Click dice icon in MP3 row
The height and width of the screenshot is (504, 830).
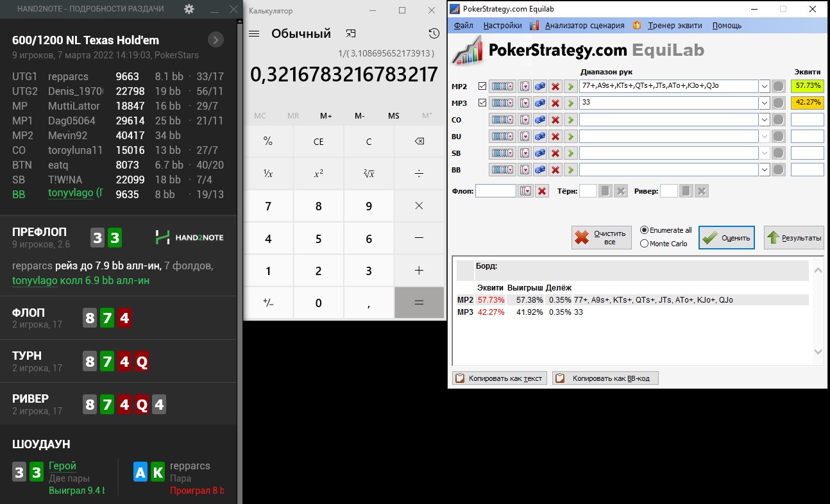coord(540,103)
